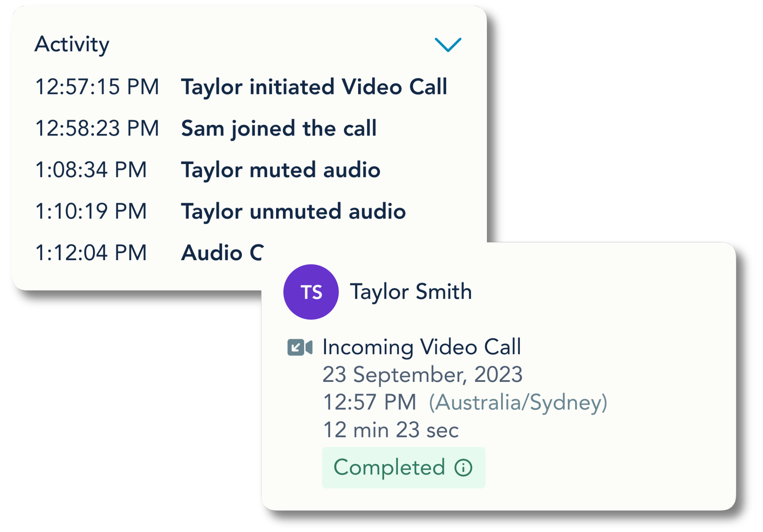763x532 pixels.
Task: Click the TS purple avatar
Action: point(311,292)
